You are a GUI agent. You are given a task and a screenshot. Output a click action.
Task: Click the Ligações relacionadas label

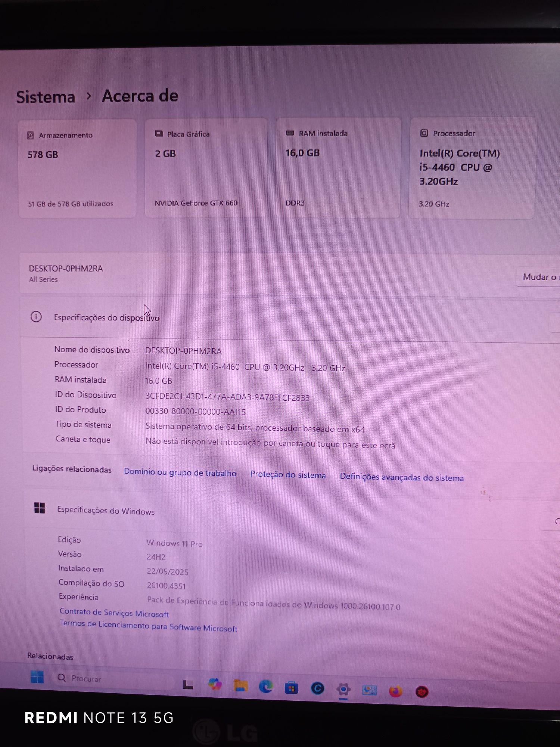[x=72, y=469]
